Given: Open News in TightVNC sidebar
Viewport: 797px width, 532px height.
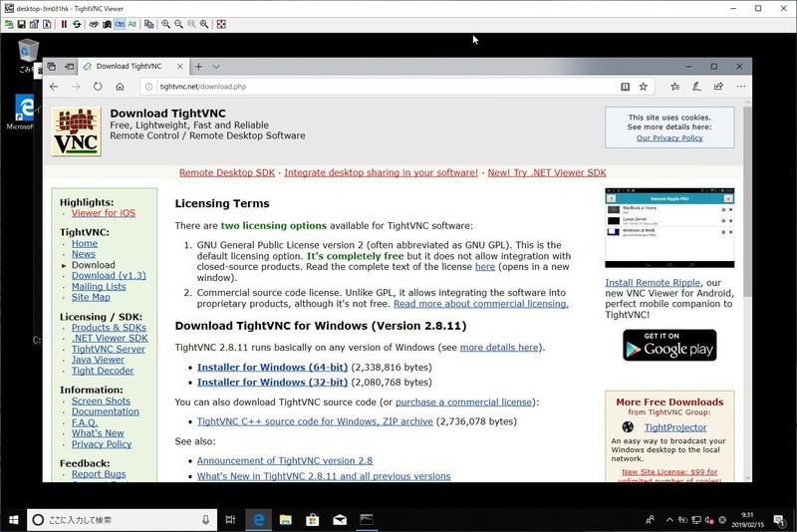Looking at the screenshot, I should [x=84, y=254].
